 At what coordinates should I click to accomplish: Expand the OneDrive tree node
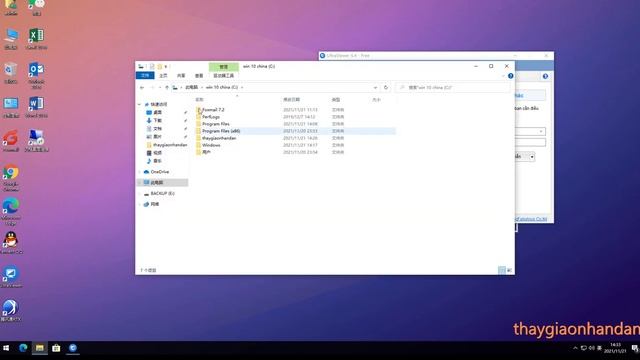pyautogui.click(x=140, y=172)
